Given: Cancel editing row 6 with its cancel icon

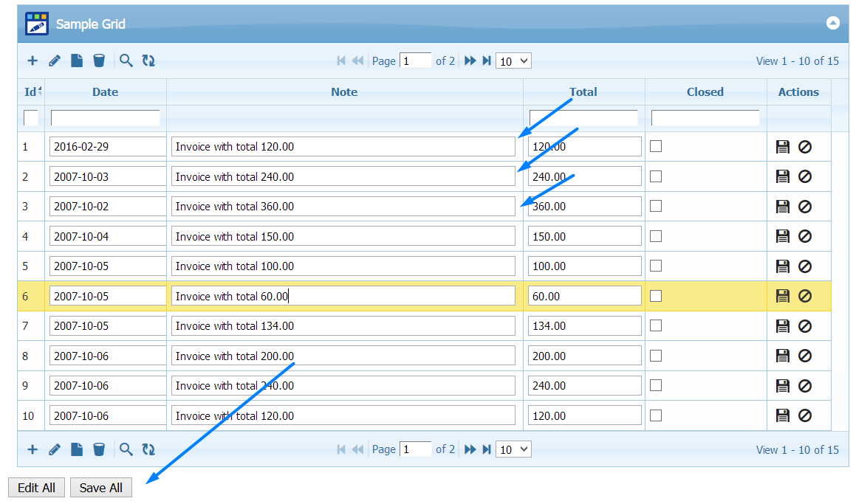Looking at the screenshot, I should [805, 296].
